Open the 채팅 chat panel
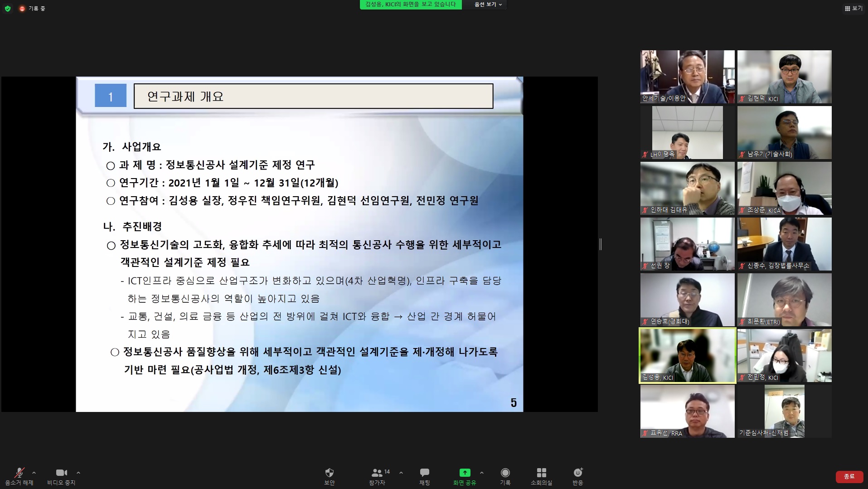This screenshot has height=489, width=868. pos(424,476)
